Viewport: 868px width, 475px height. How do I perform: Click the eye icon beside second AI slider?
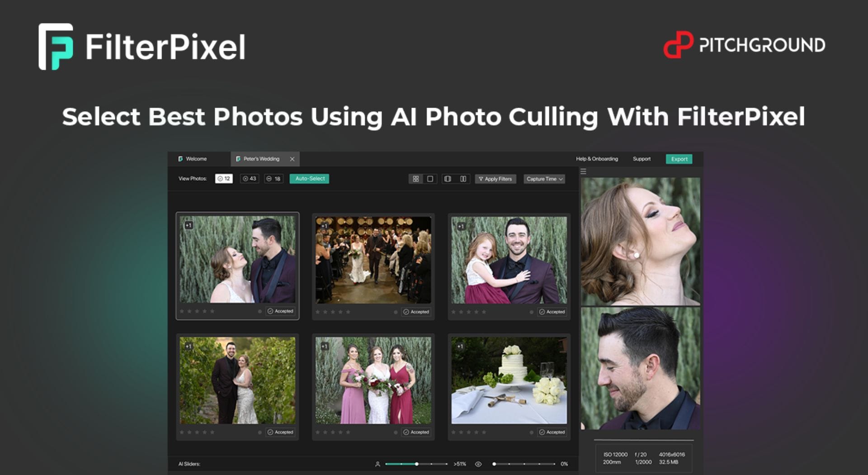tap(478, 464)
